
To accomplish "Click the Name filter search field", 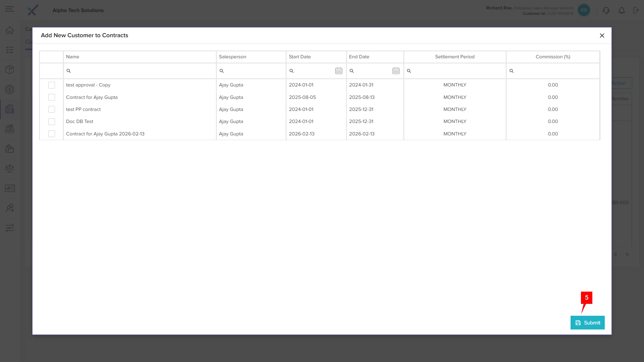I will pos(141,71).
